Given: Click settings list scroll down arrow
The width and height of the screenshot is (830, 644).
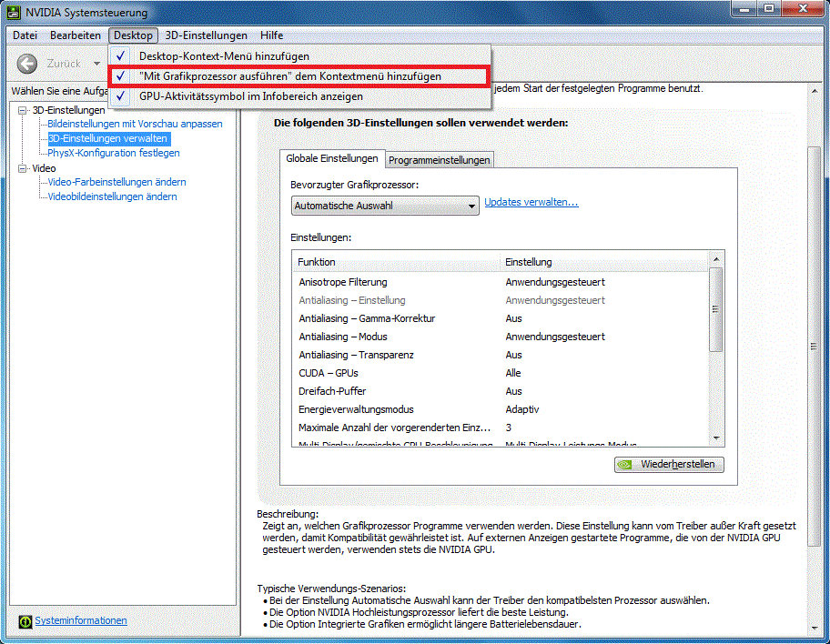Looking at the screenshot, I should pos(716,438).
